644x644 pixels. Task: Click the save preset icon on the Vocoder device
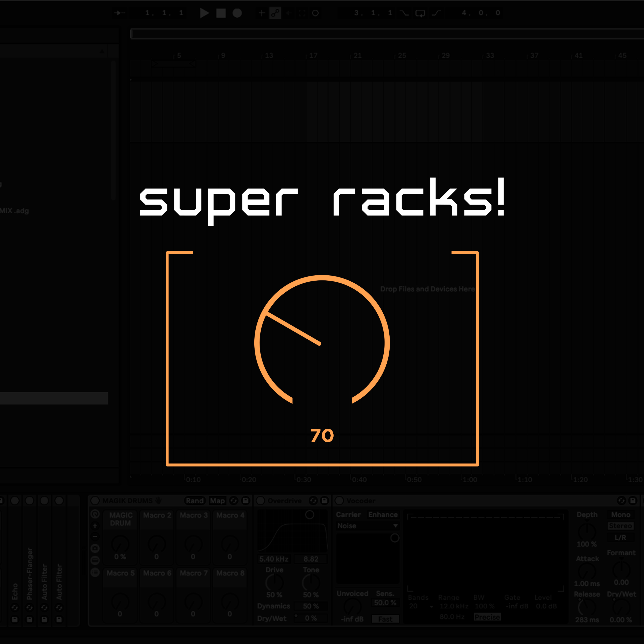coord(633,501)
